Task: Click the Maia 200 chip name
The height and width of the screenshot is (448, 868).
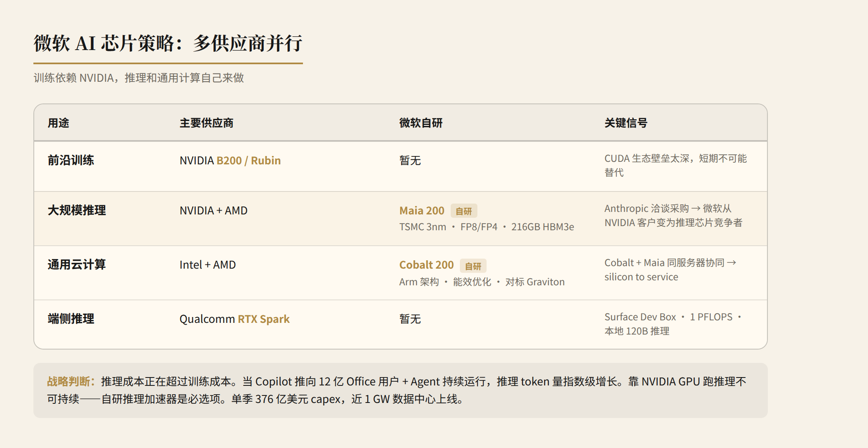Action: coord(422,211)
